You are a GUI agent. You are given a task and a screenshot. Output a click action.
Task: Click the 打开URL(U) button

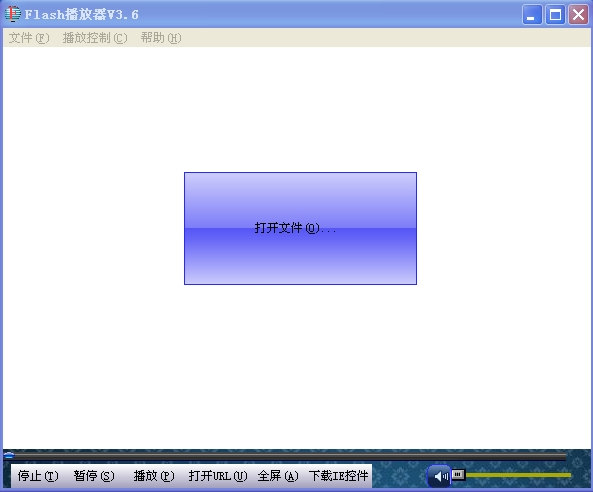218,475
